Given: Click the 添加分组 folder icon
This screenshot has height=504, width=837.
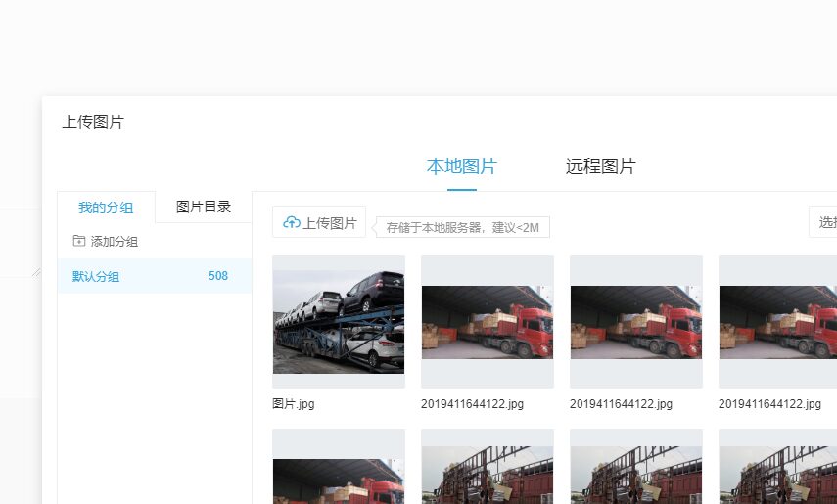Looking at the screenshot, I should pyautogui.click(x=79, y=241).
